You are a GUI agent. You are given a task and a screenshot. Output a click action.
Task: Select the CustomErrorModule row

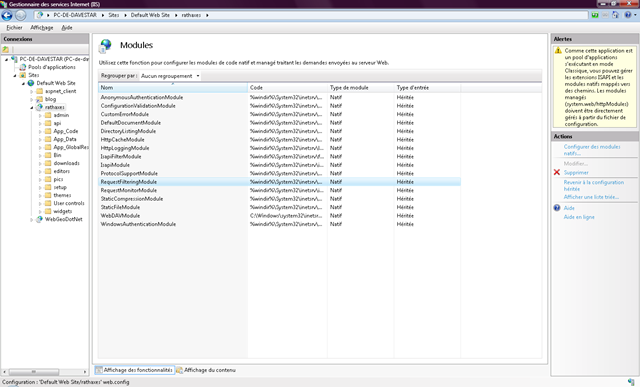click(280, 114)
